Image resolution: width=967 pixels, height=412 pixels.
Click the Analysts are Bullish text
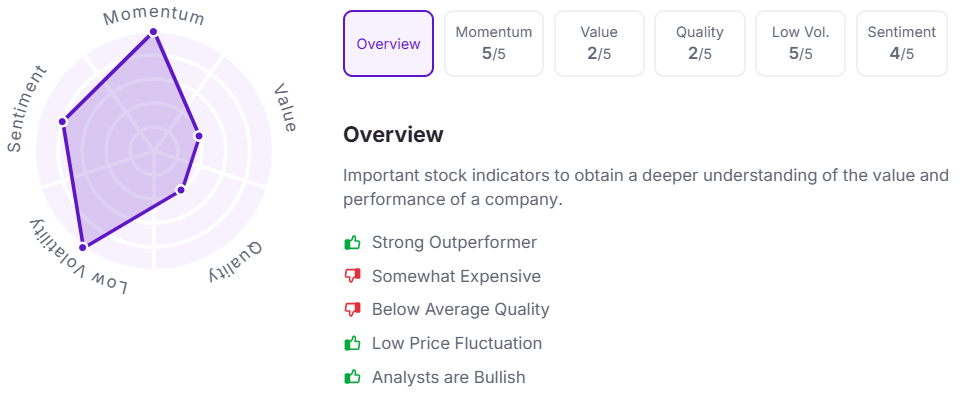[x=449, y=377]
